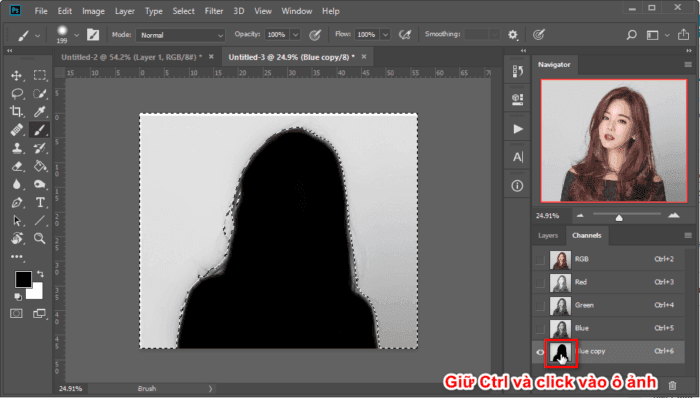This screenshot has width=700, height=398.
Task: Open the File menu
Action: click(41, 11)
